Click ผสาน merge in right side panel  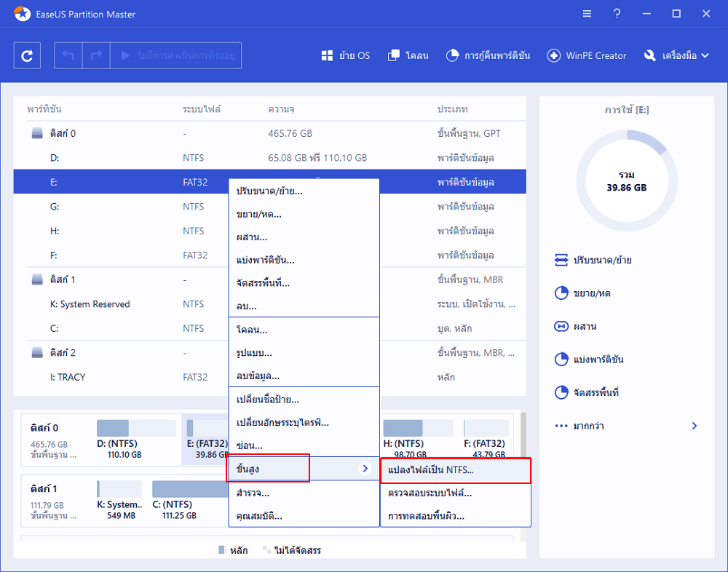click(576, 327)
